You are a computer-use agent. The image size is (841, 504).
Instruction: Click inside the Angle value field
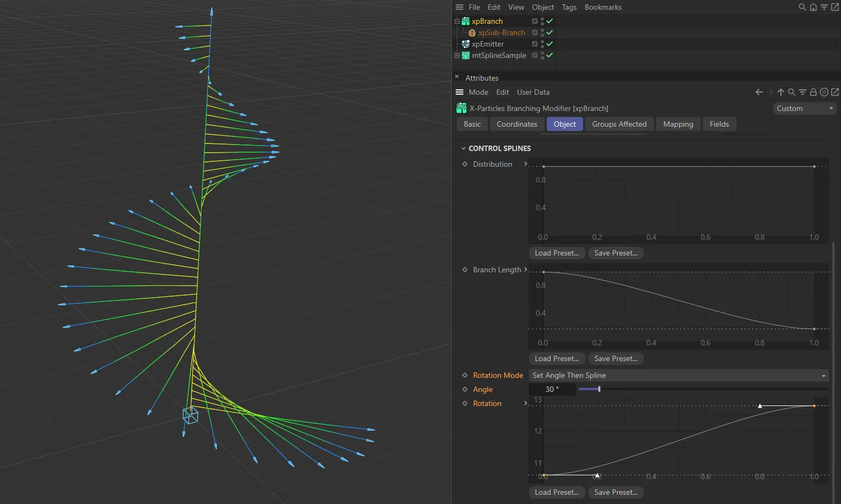coord(552,389)
